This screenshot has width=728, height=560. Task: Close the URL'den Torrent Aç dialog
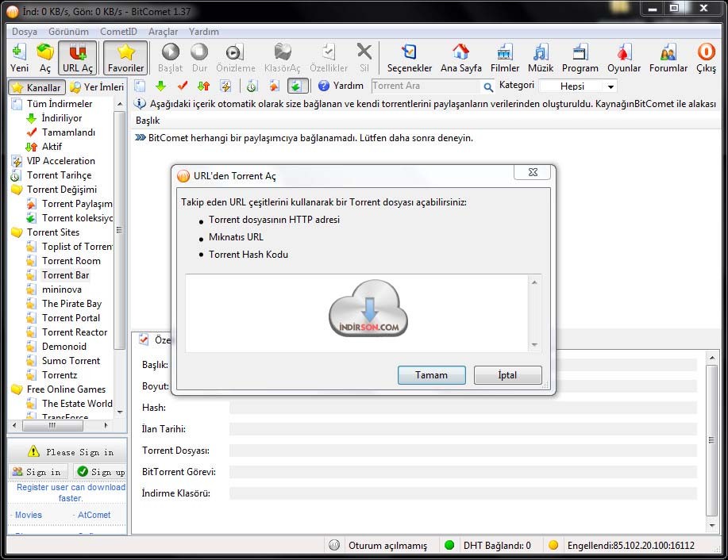click(533, 172)
